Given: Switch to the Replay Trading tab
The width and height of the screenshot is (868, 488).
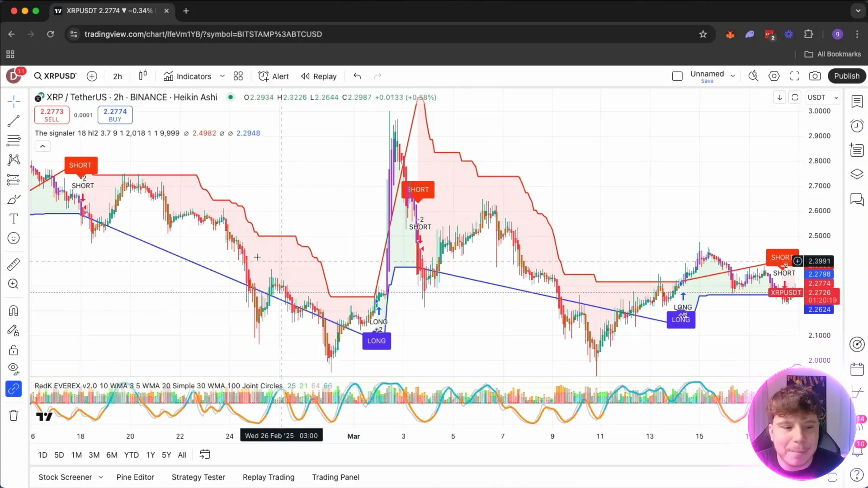Looking at the screenshot, I should click(x=269, y=477).
